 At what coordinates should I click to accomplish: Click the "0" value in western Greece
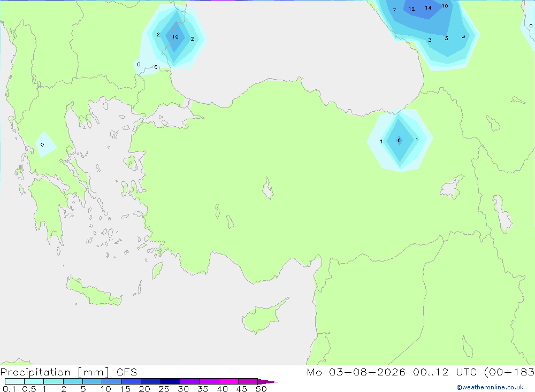tap(42, 144)
